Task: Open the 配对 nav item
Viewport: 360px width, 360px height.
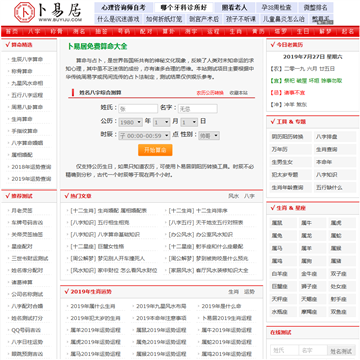Action: click(x=146, y=32)
